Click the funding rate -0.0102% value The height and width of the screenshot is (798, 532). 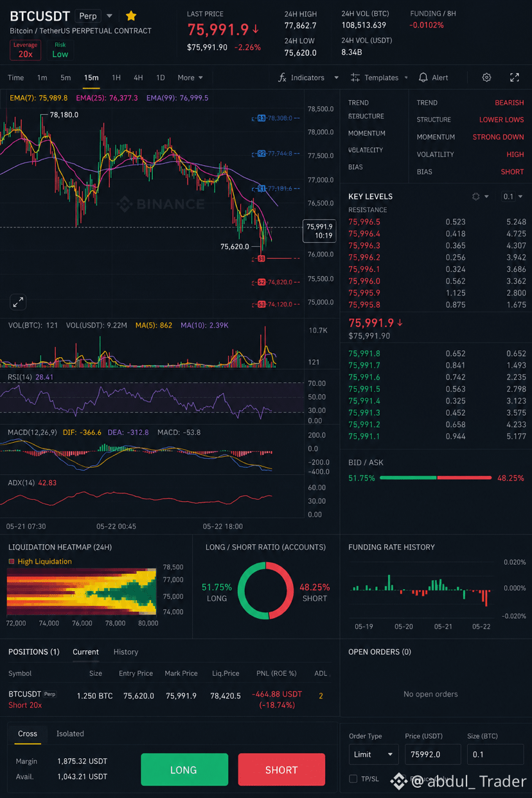pos(427,25)
